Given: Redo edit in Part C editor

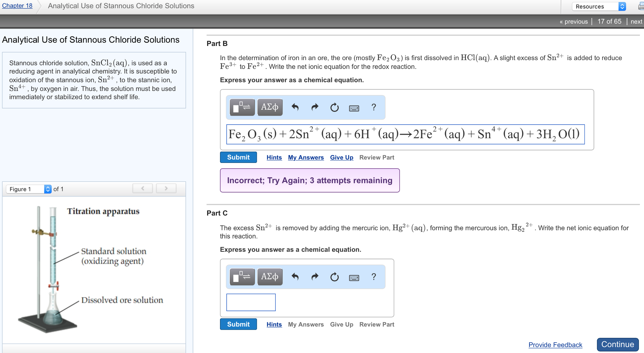Looking at the screenshot, I should tap(315, 277).
